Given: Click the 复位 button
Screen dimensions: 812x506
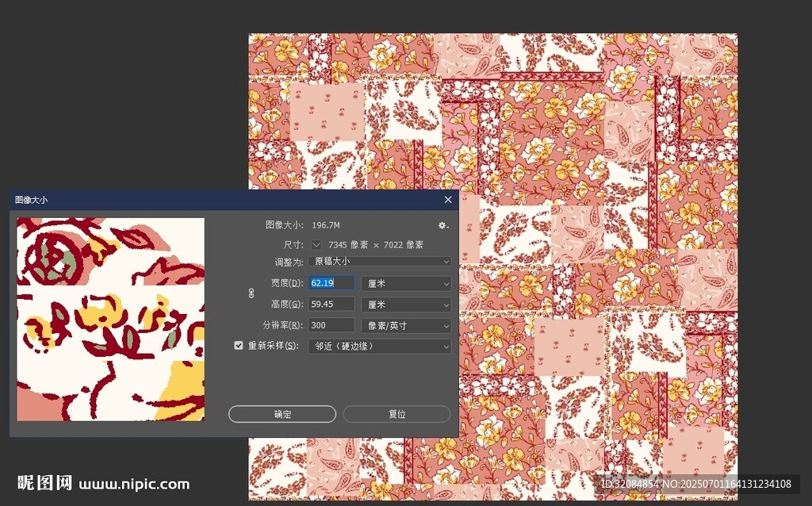Looking at the screenshot, I should pos(396,414).
